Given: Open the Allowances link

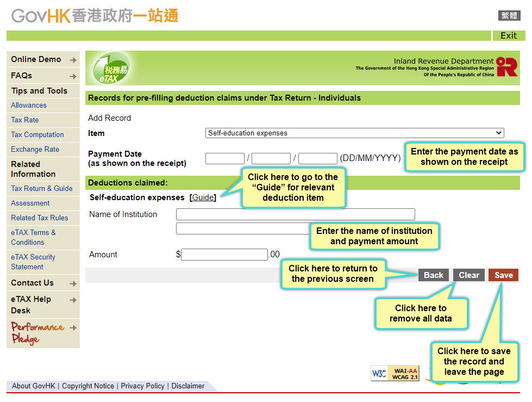Looking at the screenshot, I should [29, 105].
